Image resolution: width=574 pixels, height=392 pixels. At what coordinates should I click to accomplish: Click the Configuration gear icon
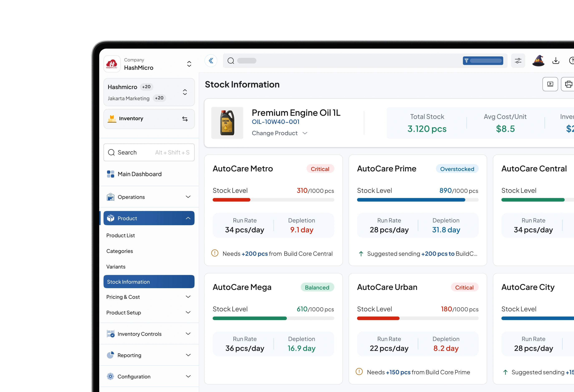point(110,376)
